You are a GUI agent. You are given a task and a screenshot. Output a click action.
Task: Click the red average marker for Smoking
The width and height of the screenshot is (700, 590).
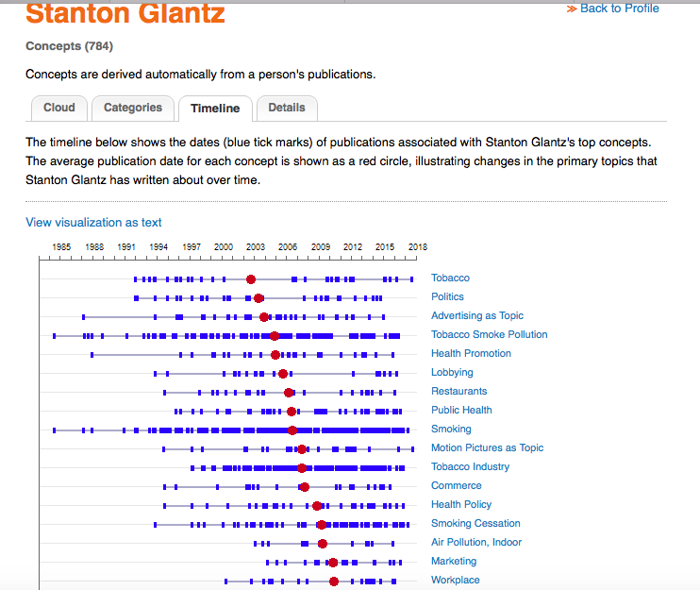pyautogui.click(x=292, y=430)
